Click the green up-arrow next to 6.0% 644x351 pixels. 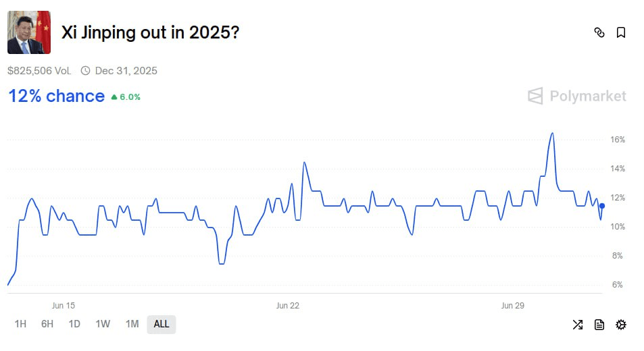coord(114,97)
